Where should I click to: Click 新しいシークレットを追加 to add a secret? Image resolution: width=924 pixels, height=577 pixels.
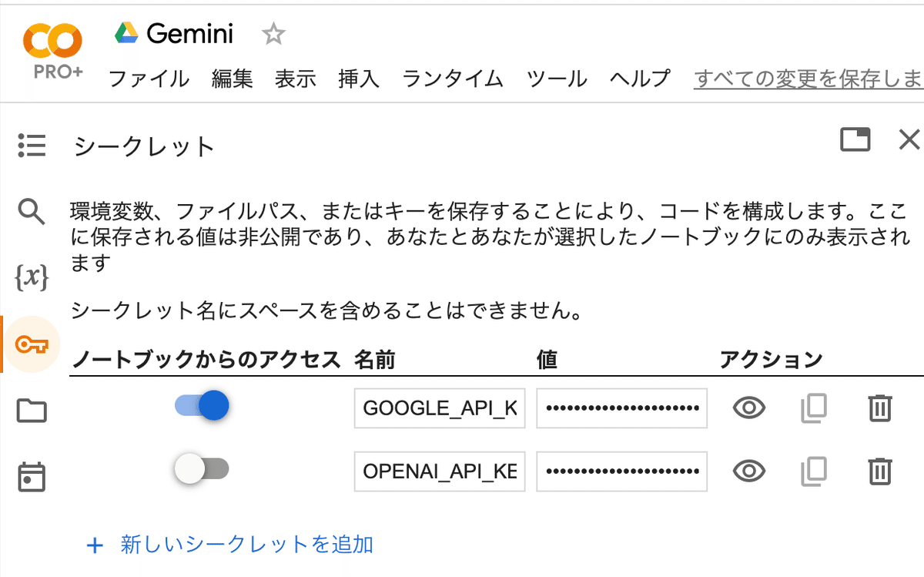(230, 545)
